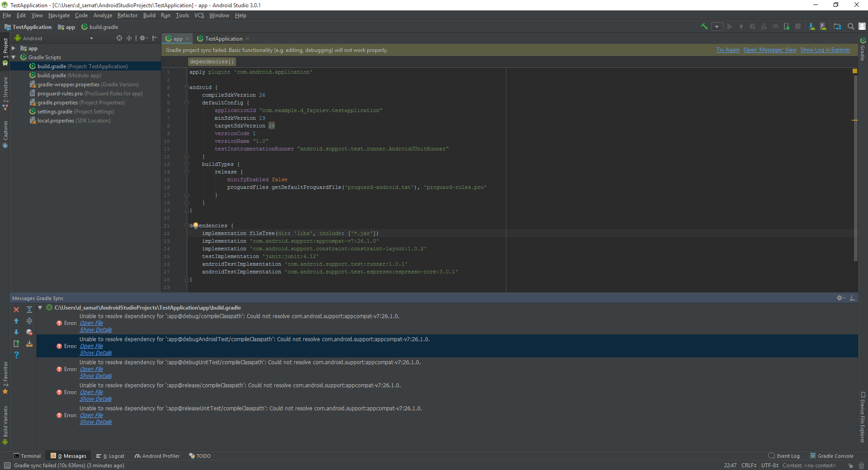Click blue up arrow previous message

coord(16,321)
